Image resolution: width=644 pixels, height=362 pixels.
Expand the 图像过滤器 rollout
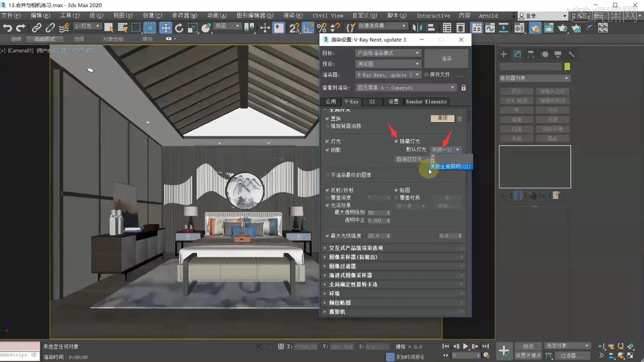342,266
